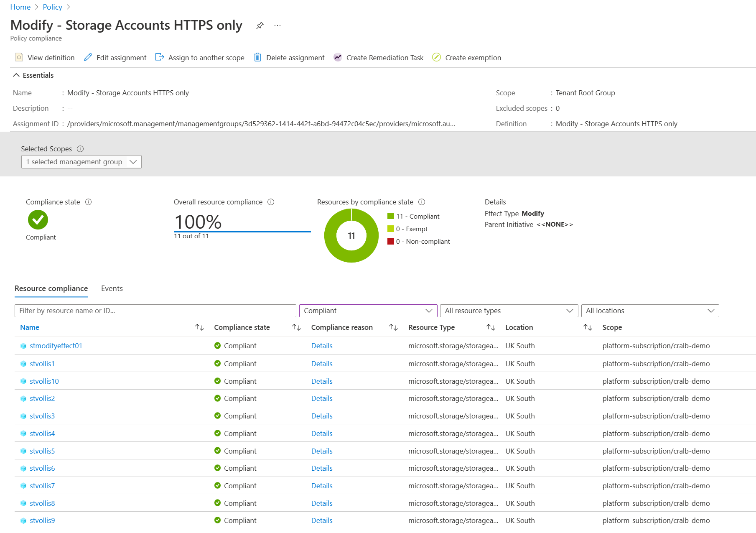Open the Selected Scopes management group dropdown
The image size is (756, 533).
point(81,162)
